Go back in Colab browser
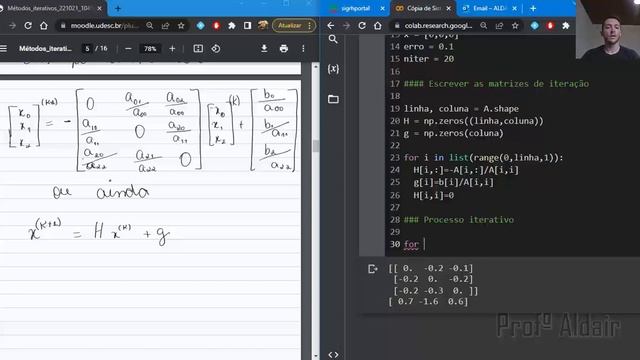Screen dimensions: 640x360 tap(331, 26)
